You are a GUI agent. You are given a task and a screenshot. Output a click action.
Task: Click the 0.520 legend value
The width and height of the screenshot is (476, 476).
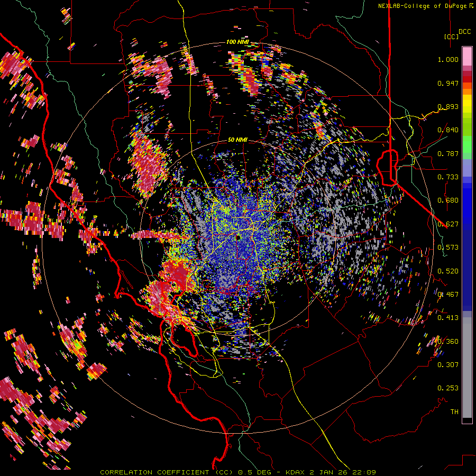pos(448,271)
